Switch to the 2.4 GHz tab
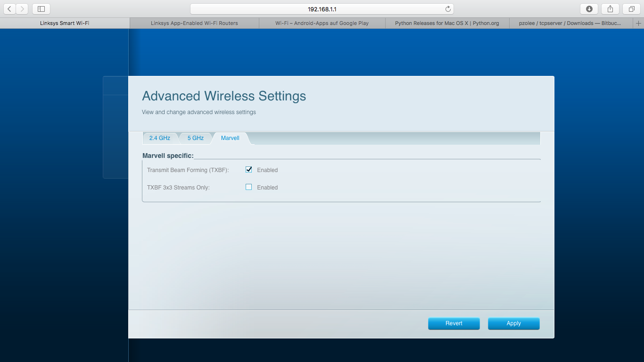This screenshot has width=644, height=362. (x=160, y=138)
